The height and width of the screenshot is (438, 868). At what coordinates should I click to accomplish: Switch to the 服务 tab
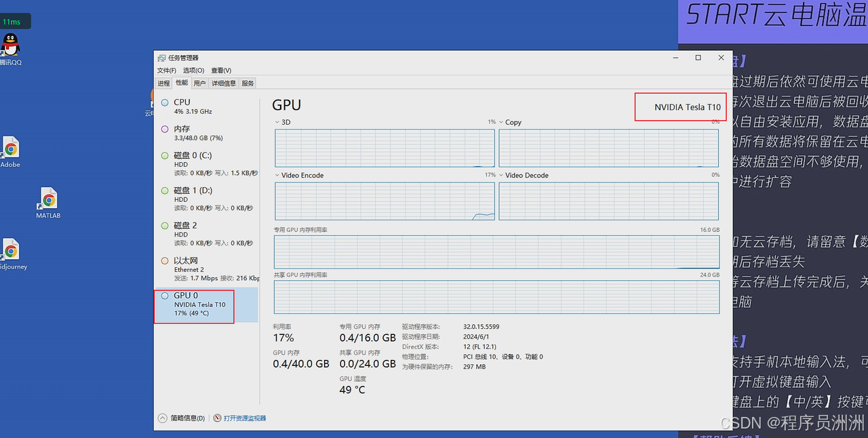(248, 83)
